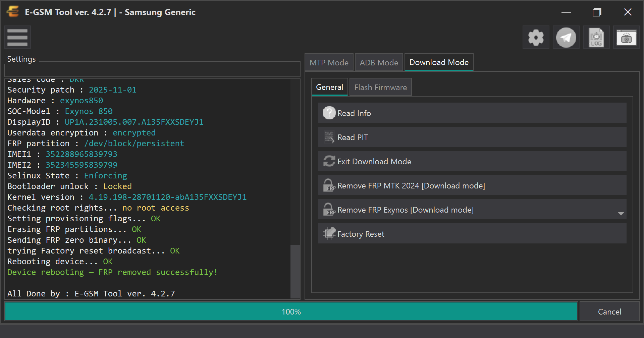Click the Selinux State Enforcing value
Viewport: 644px width, 338px height.
106,176
